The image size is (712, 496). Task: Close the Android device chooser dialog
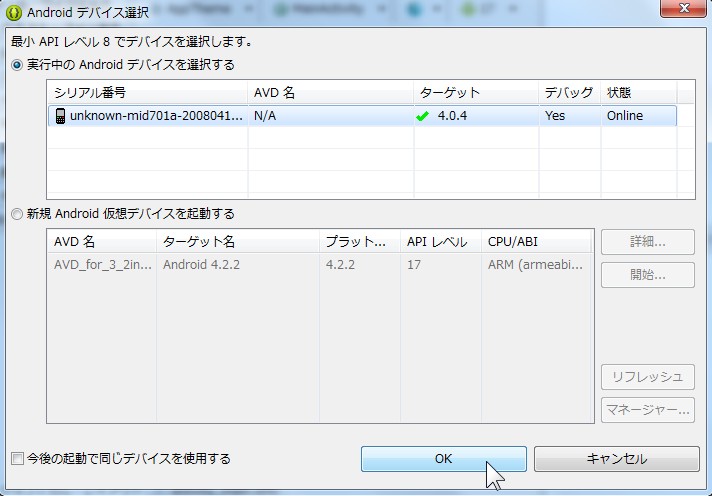click(683, 8)
